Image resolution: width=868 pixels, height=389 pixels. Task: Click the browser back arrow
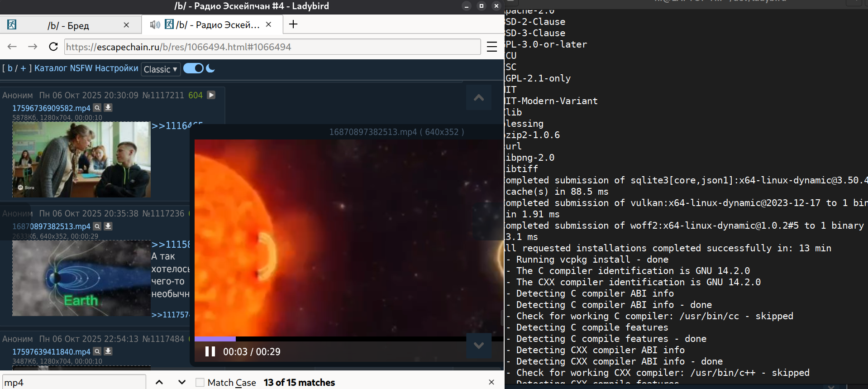pos(12,47)
